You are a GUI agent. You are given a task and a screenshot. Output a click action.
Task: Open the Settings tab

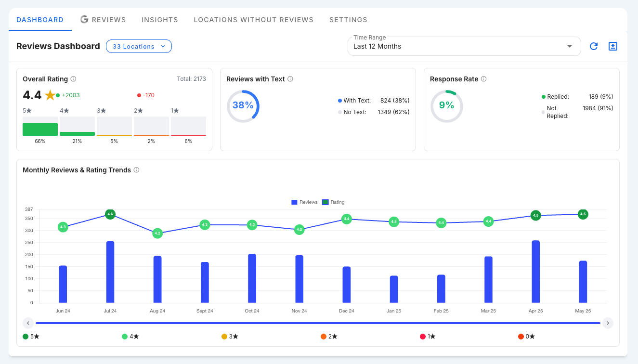[x=348, y=20]
